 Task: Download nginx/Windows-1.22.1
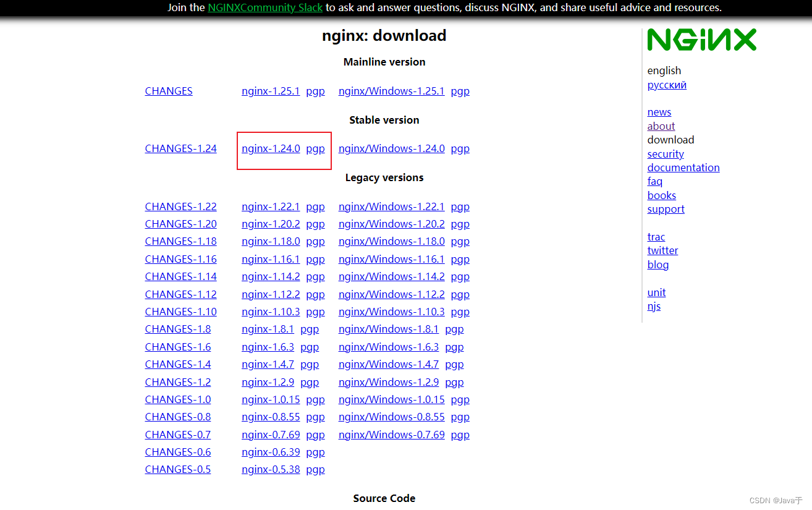(x=392, y=206)
